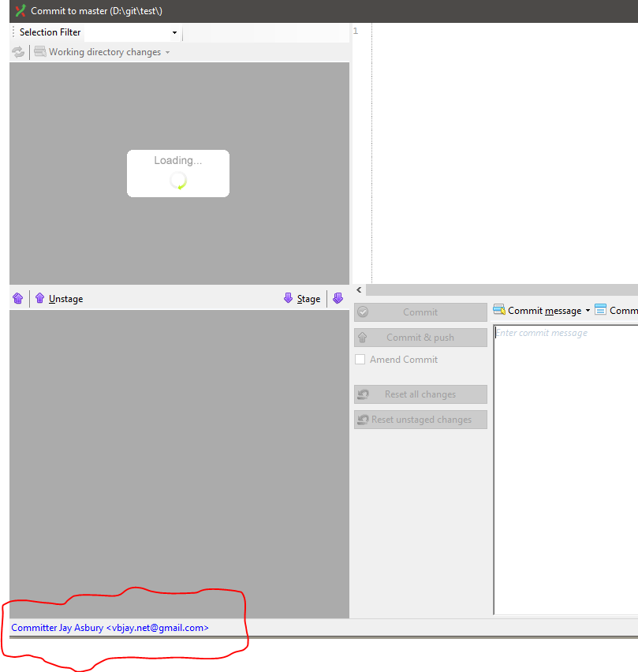The width and height of the screenshot is (638, 672).
Task: Click the undo icon on Reset all changes
Action: click(364, 394)
